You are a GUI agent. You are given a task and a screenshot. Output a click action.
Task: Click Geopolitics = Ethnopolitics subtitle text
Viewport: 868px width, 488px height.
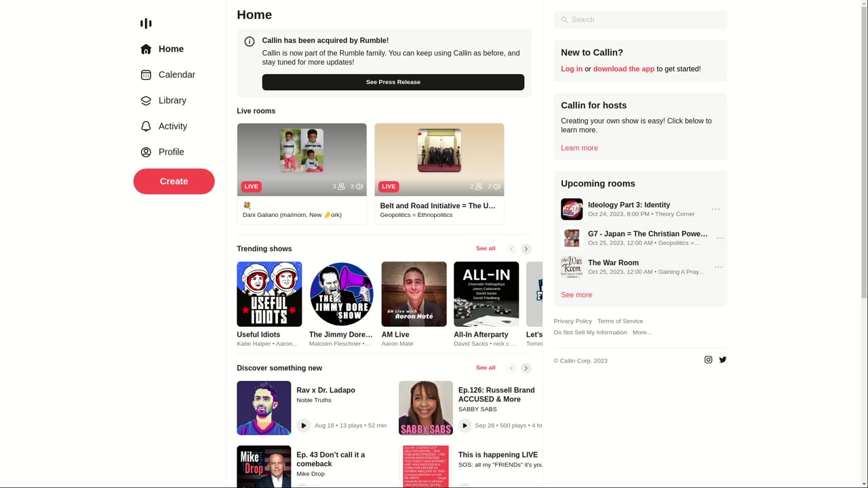[x=416, y=216]
